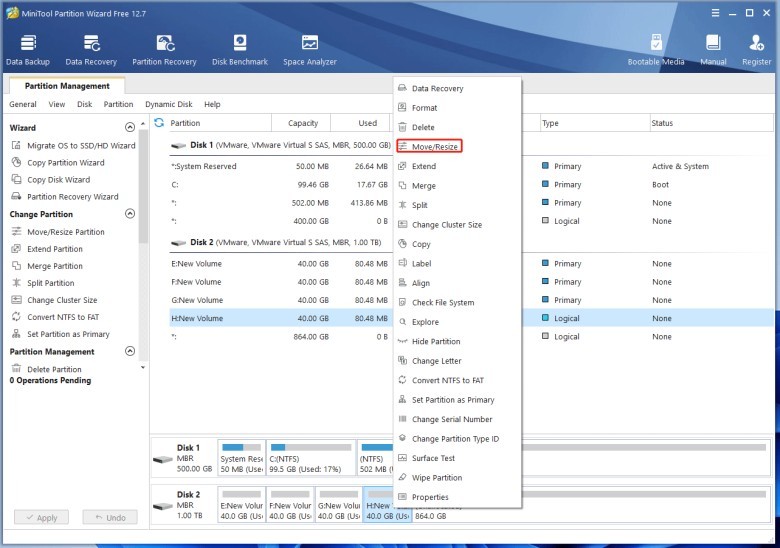This screenshot has height=548, width=780.
Task: Click Migrate OS to SSD/HD Wizard
Action: pos(81,146)
